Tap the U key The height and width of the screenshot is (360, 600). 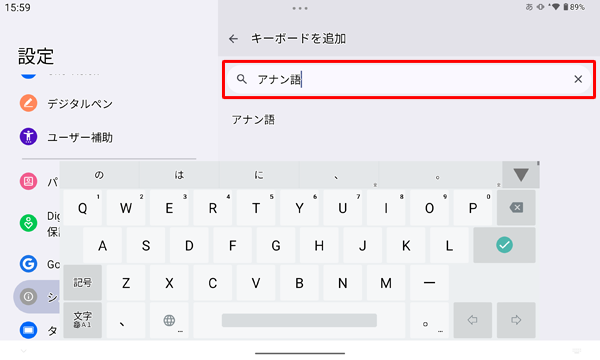[x=343, y=208]
